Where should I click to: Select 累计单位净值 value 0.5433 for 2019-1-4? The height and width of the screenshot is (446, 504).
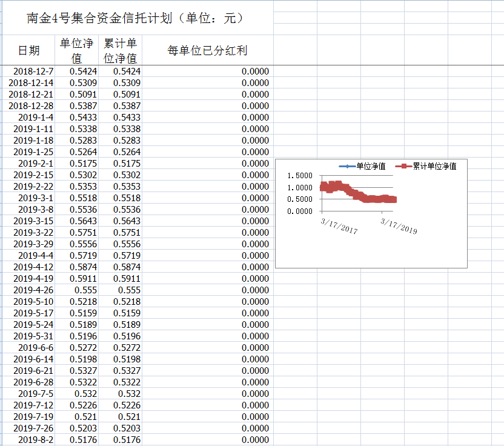pyautogui.click(x=120, y=118)
